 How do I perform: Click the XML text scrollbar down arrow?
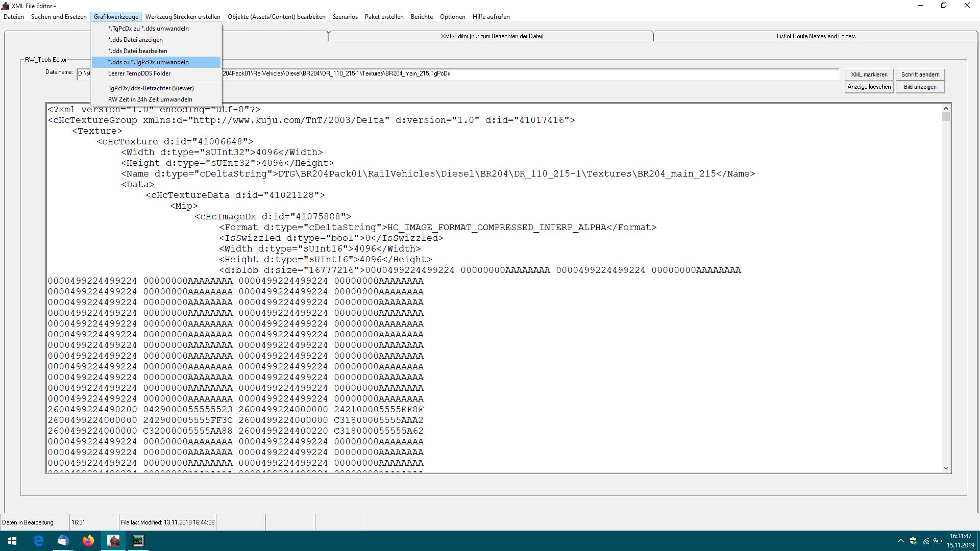(x=946, y=468)
